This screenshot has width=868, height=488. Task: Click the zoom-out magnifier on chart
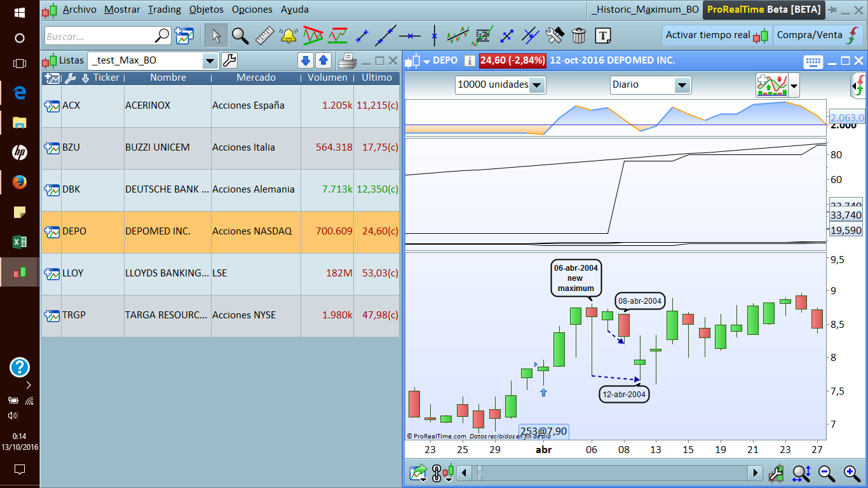coord(826,473)
